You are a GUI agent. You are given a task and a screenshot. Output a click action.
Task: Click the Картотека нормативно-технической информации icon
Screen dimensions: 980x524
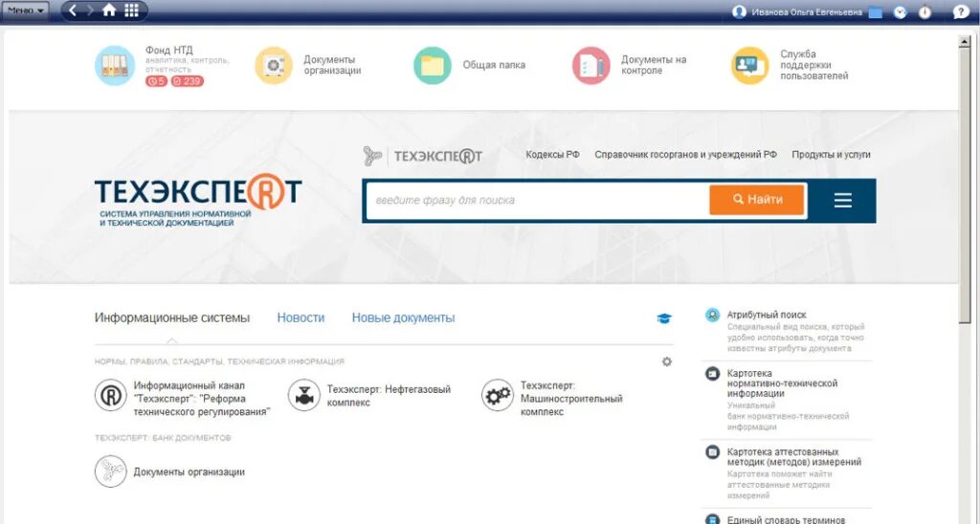click(x=712, y=374)
